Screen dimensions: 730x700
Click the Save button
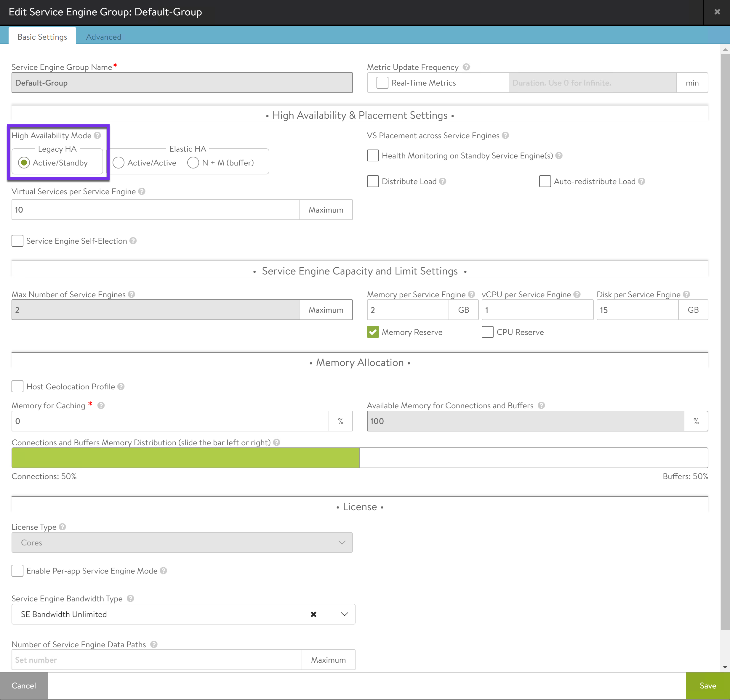point(708,686)
